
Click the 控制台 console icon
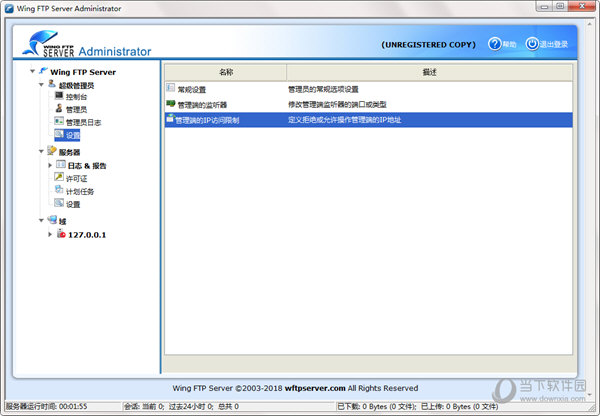(59, 96)
